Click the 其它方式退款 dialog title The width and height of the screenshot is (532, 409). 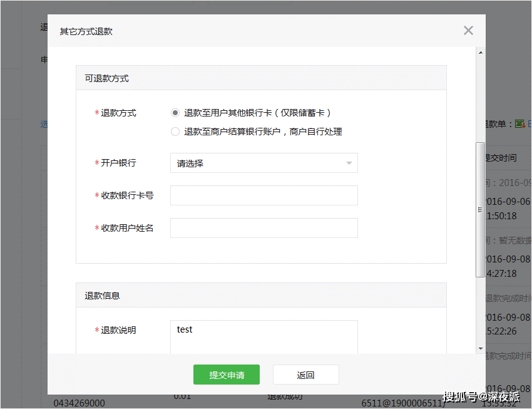pos(86,31)
